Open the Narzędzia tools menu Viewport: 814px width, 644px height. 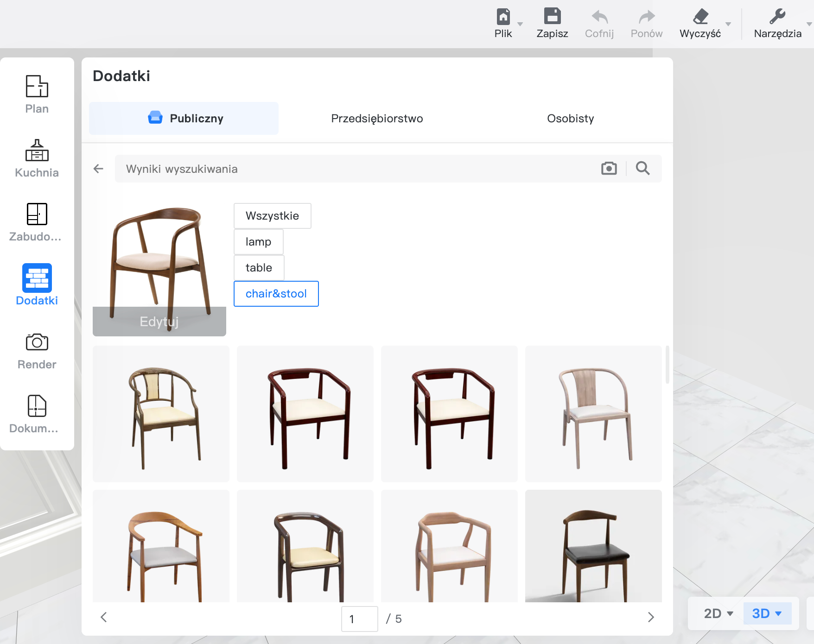[x=777, y=23]
